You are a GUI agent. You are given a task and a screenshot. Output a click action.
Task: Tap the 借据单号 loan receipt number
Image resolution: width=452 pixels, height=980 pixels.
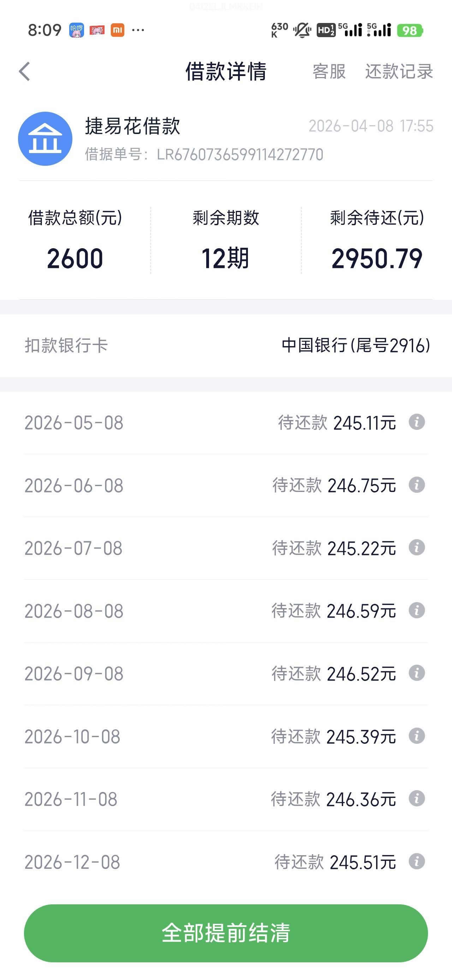(x=204, y=155)
